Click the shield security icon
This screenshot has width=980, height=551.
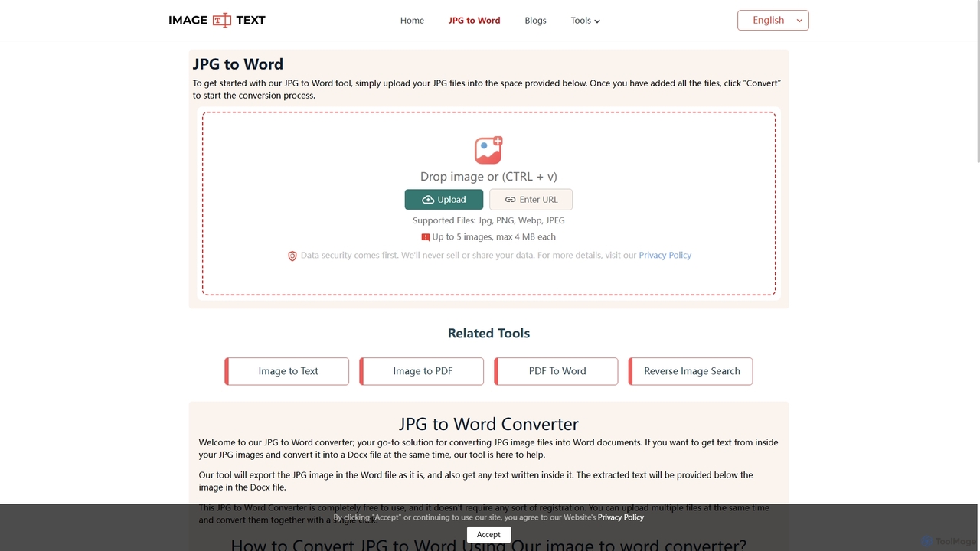[x=292, y=256]
